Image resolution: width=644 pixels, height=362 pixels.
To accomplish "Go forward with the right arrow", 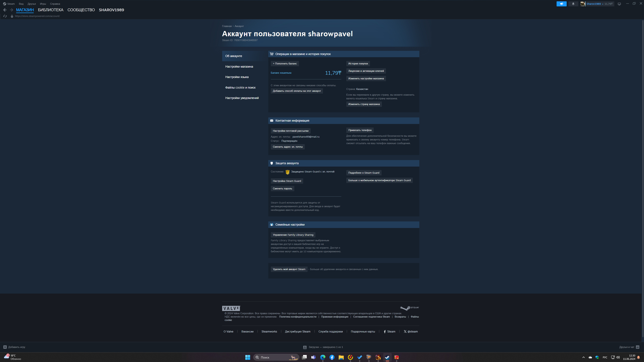I will point(12,10).
